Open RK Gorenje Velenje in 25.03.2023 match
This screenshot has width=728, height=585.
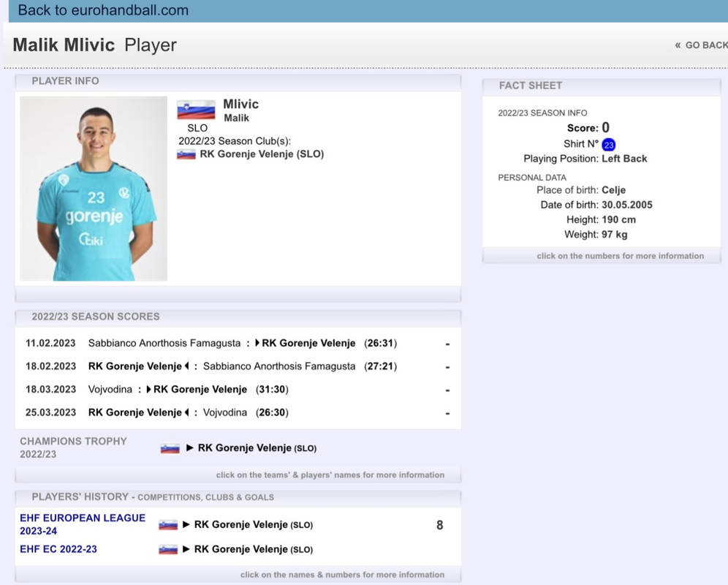point(134,412)
